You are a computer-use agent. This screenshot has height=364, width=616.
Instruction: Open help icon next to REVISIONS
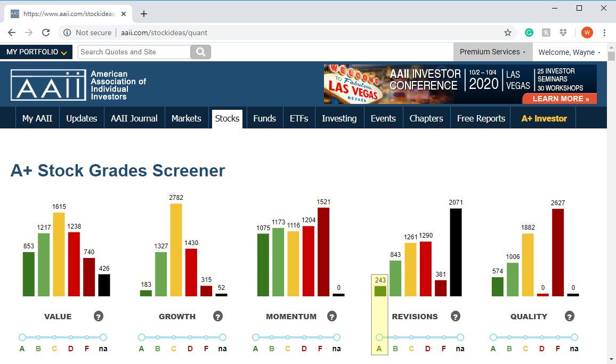[x=455, y=316]
